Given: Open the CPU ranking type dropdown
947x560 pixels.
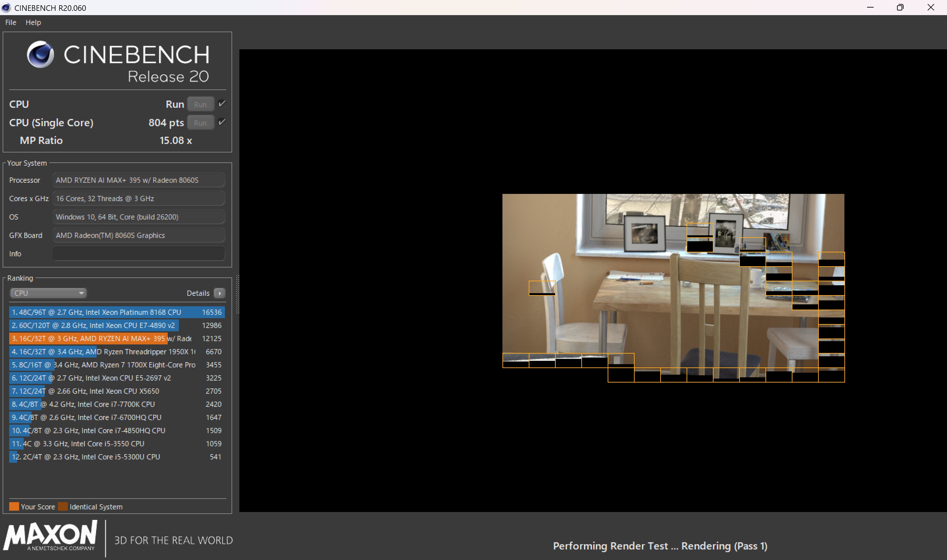Looking at the screenshot, I should coord(48,293).
